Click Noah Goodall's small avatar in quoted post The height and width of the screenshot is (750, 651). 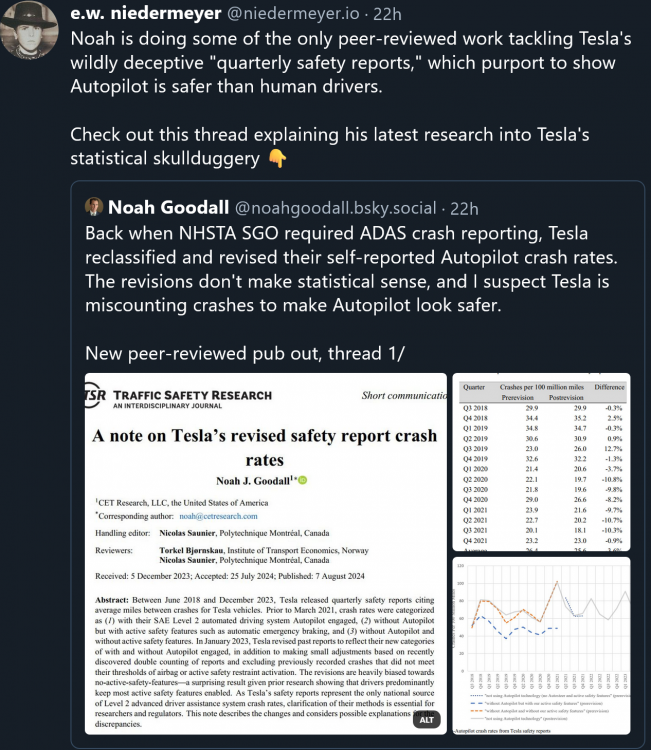pyautogui.click(x=93, y=207)
